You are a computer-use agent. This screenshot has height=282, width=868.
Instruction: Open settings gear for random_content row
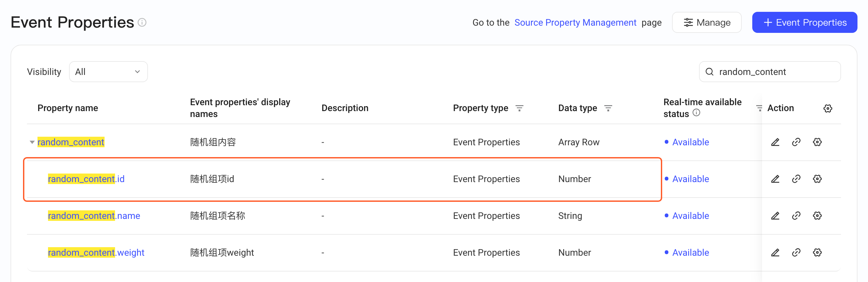click(817, 142)
